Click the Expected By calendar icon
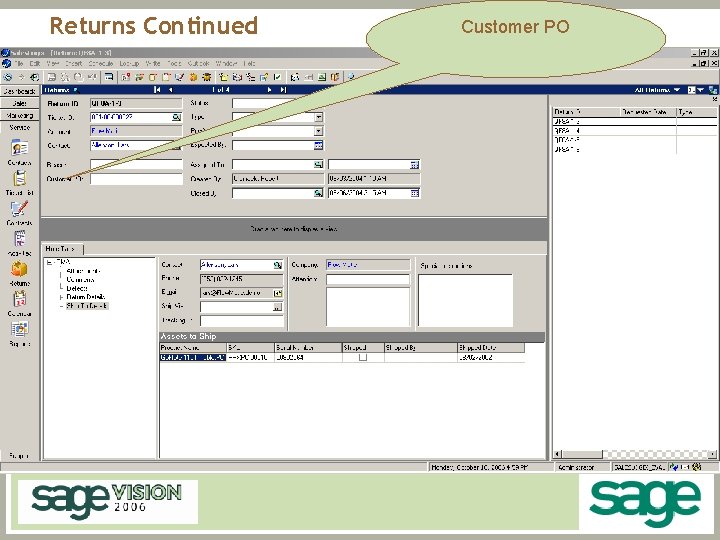720x540 pixels. pyautogui.click(x=318, y=146)
